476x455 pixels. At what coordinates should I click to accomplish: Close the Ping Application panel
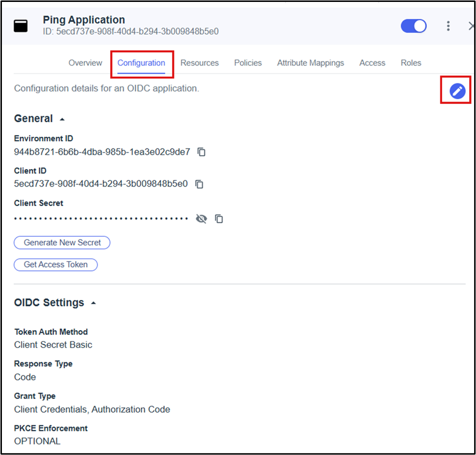pos(472,26)
